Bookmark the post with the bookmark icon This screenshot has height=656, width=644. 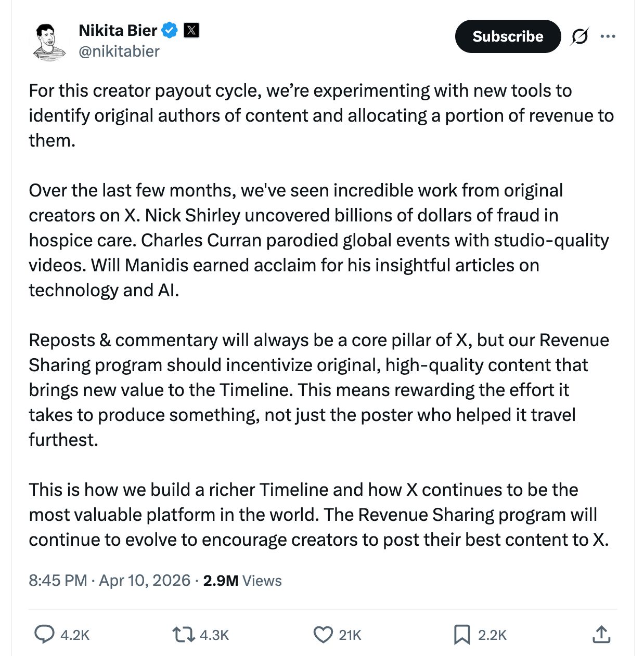(x=462, y=635)
